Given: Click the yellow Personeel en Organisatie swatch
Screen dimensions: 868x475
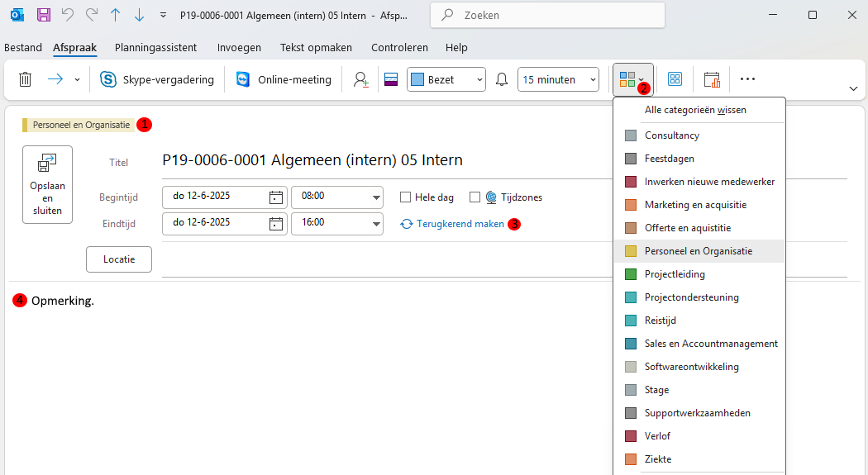Looking at the screenshot, I should (x=631, y=251).
